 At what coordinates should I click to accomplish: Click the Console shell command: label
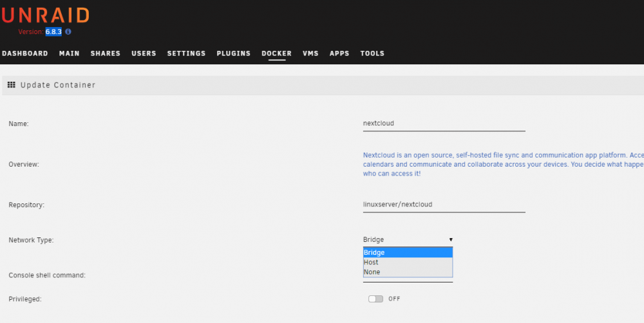(47, 275)
